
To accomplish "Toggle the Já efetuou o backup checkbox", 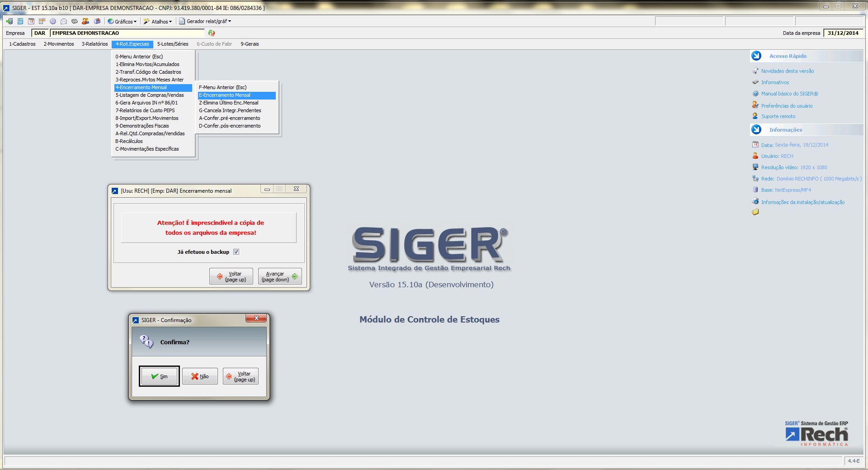I will [236, 252].
